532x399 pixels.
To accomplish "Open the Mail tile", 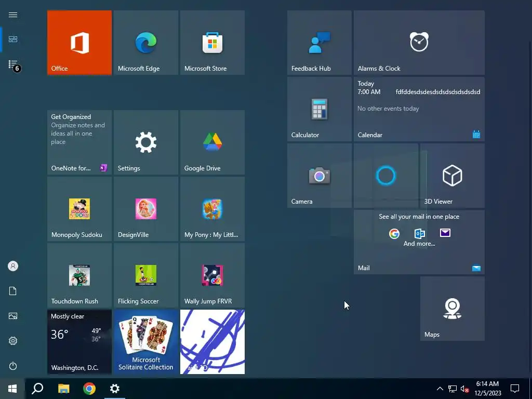I will click(x=419, y=242).
